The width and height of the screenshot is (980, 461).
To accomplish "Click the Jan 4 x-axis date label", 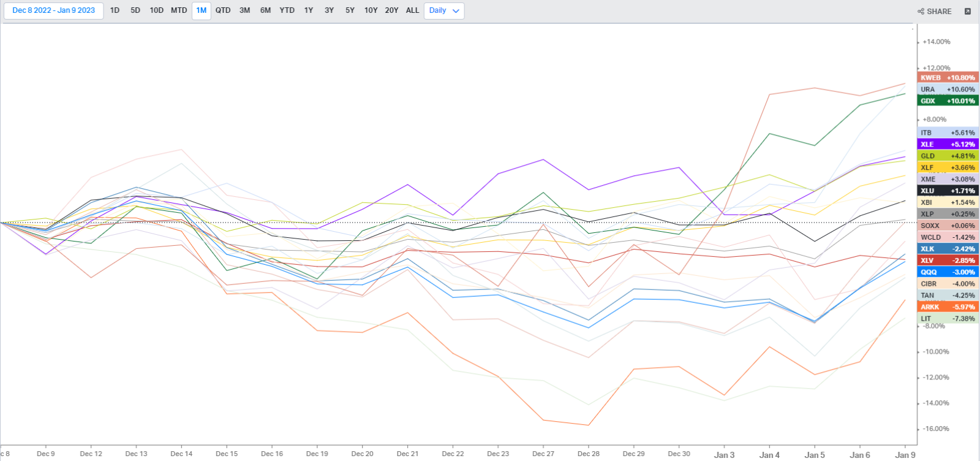I will pos(769,455).
